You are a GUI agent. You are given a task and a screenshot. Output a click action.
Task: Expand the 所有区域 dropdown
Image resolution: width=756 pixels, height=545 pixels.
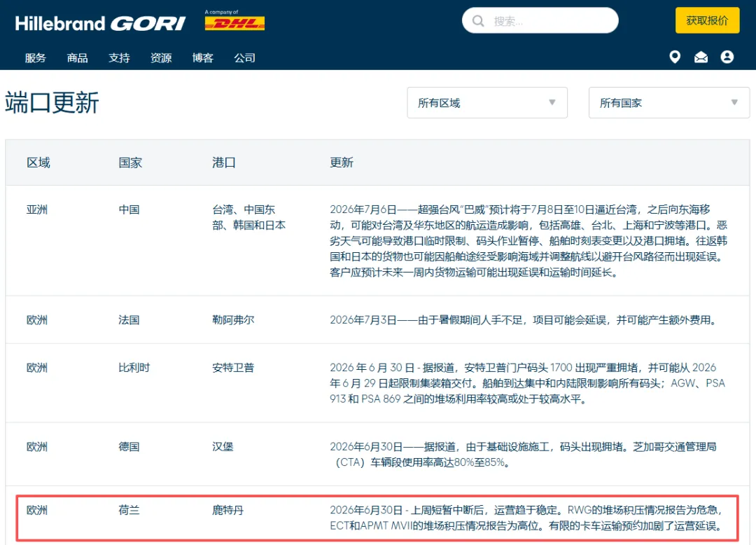click(487, 103)
